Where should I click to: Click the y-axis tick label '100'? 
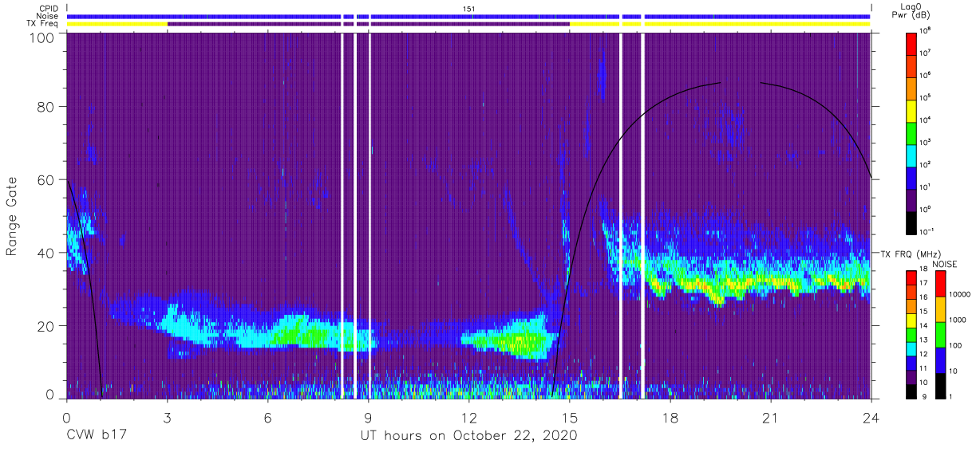[x=42, y=37]
